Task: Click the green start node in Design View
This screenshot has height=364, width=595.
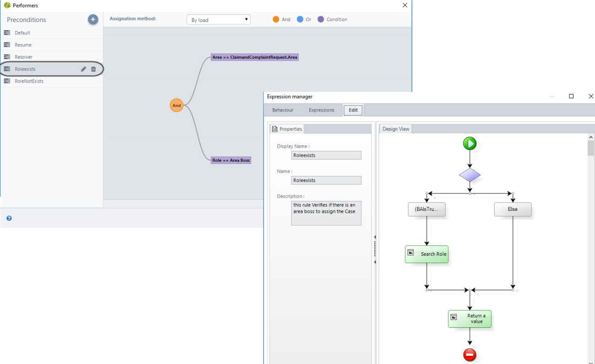Action: point(470,143)
